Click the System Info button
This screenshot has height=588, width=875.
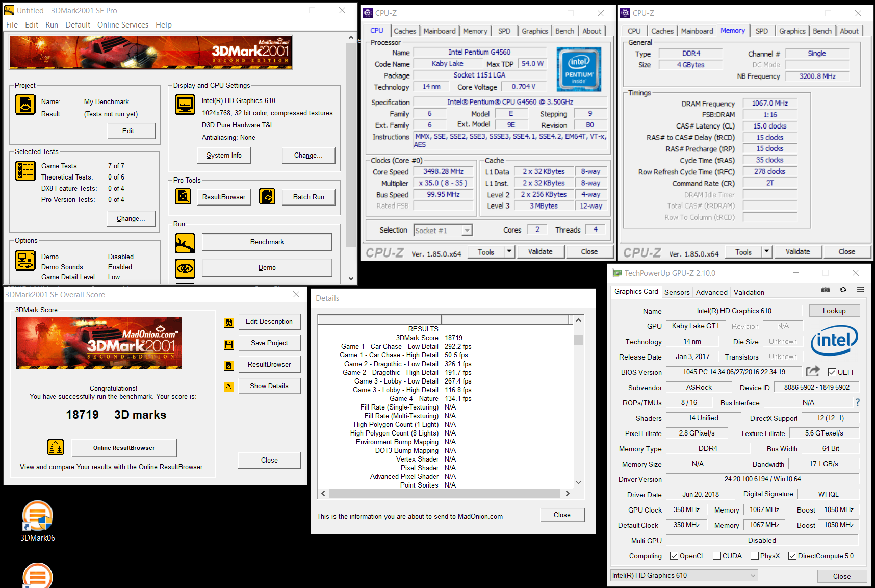[224, 155]
